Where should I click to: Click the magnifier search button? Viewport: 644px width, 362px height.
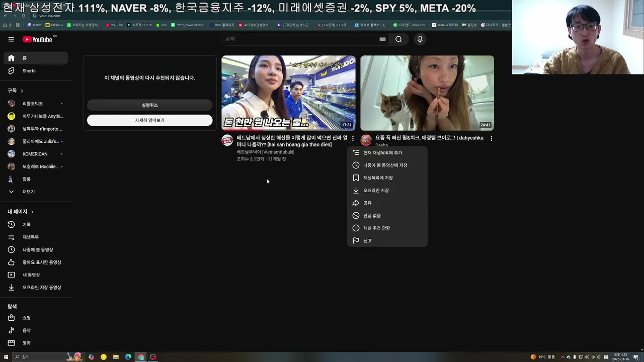pyautogui.click(x=398, y=39)
